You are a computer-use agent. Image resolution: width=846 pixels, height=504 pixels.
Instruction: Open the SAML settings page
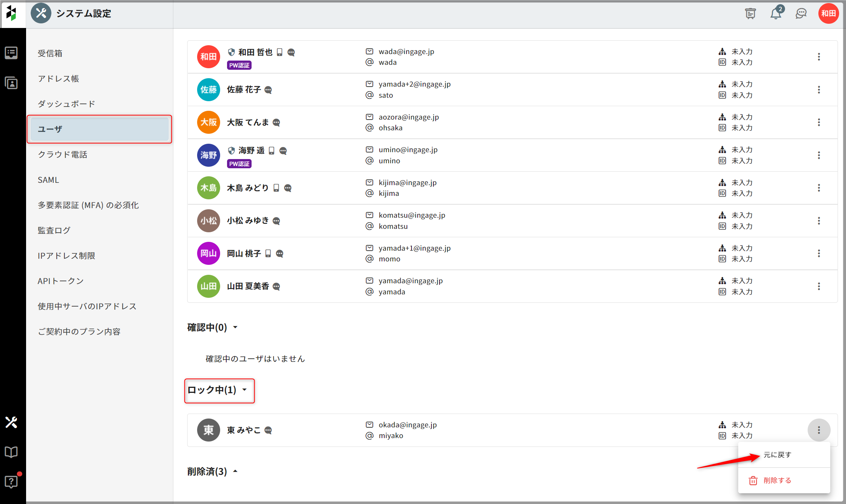(x=48, y=180)
